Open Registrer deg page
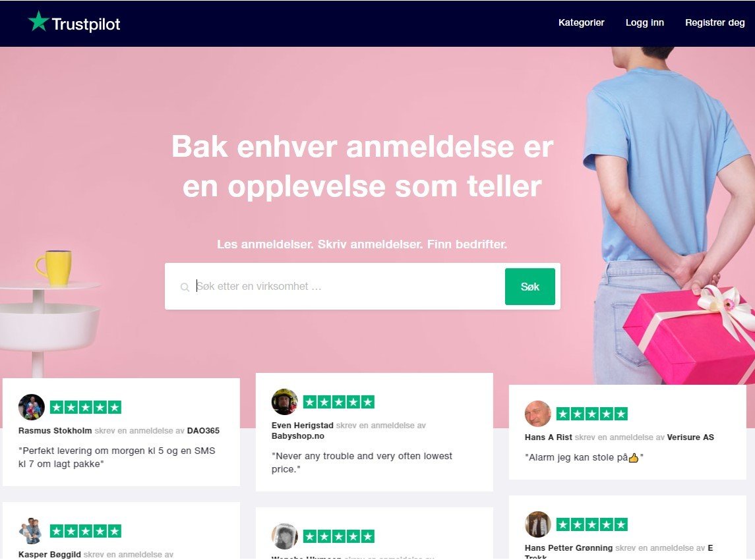This screenshot has height=560, width=755. pyautogui.click(x=715, y=22)
